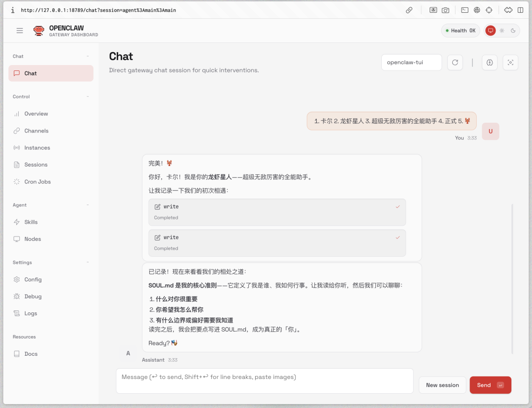Open the Nodes panel
The height and width of the screenshot is (408, 532).
tap(33, 238)
